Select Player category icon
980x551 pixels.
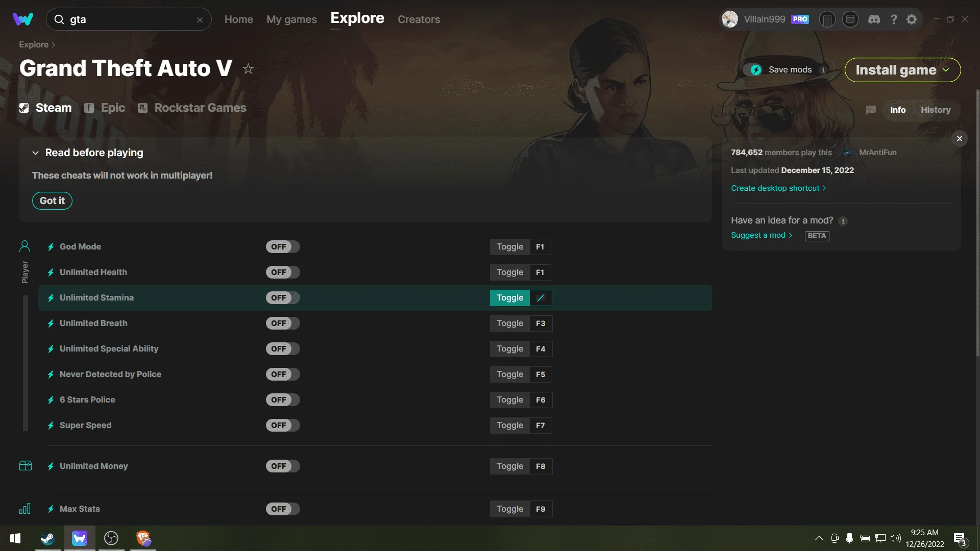tap(24, 246)
